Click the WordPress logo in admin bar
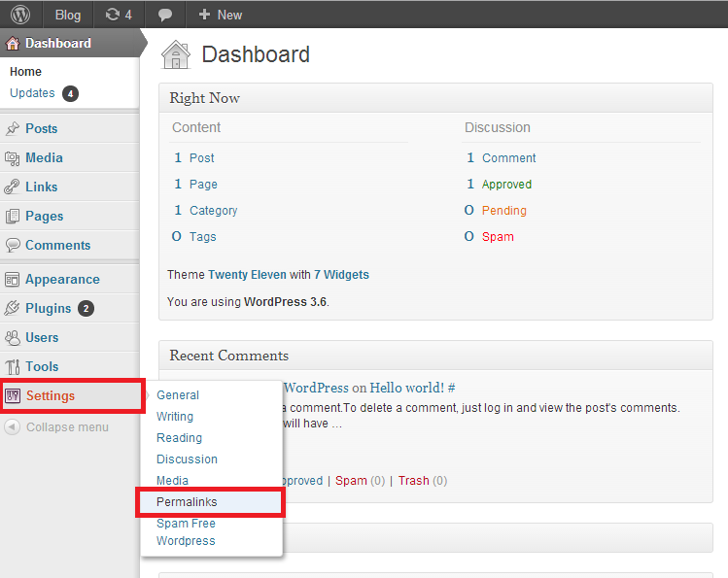The height and width of the screenshot is (578, 728). [x=20, y=15]
